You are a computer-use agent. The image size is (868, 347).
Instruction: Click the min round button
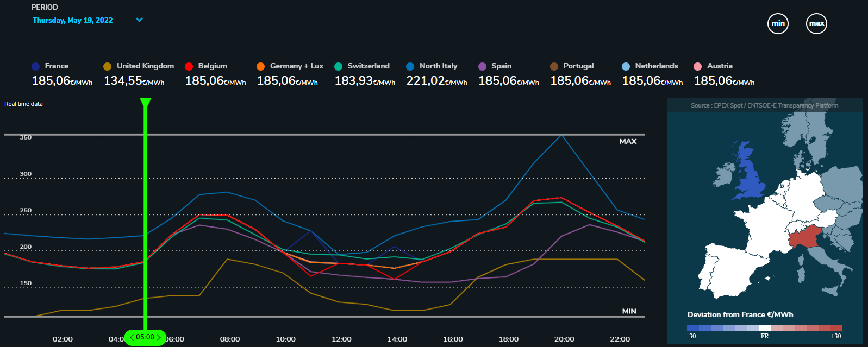778,23
